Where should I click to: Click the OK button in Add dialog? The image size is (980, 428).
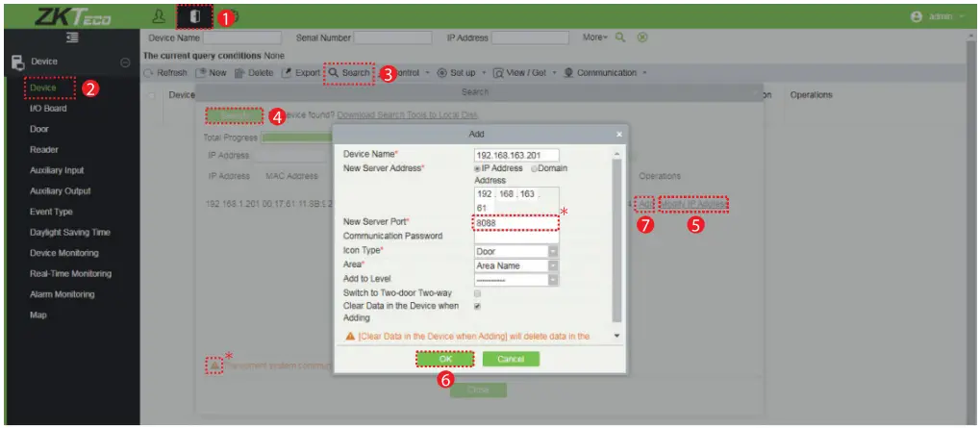(445, 359)
